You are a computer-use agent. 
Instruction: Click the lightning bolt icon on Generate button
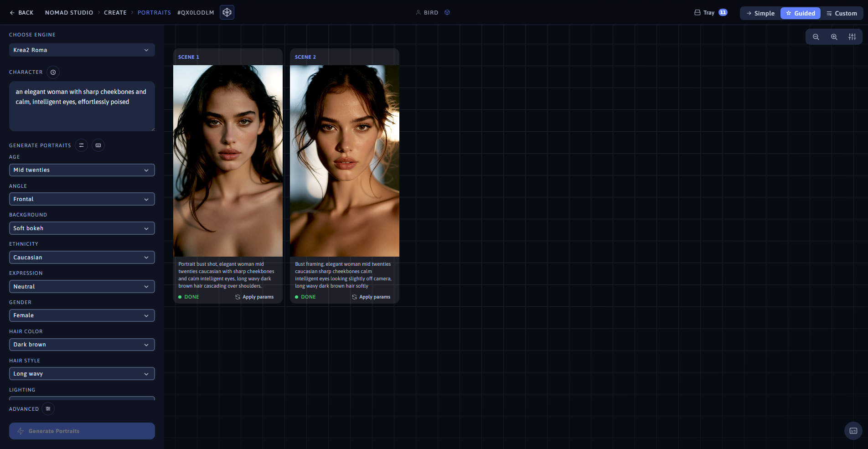21,431
